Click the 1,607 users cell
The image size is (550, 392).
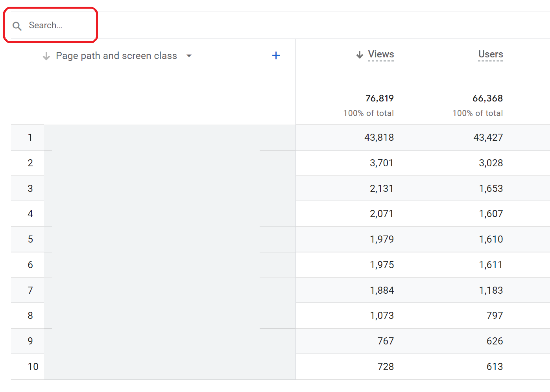point(491,214)
